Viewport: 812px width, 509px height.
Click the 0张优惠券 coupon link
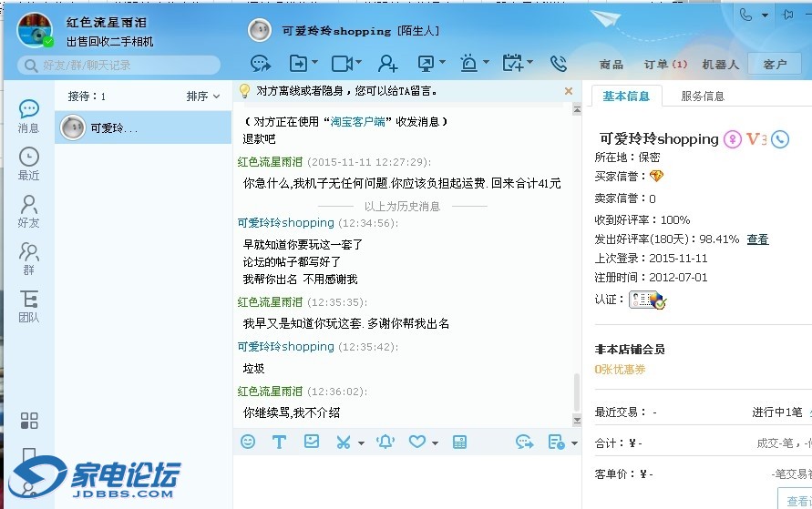620,370
